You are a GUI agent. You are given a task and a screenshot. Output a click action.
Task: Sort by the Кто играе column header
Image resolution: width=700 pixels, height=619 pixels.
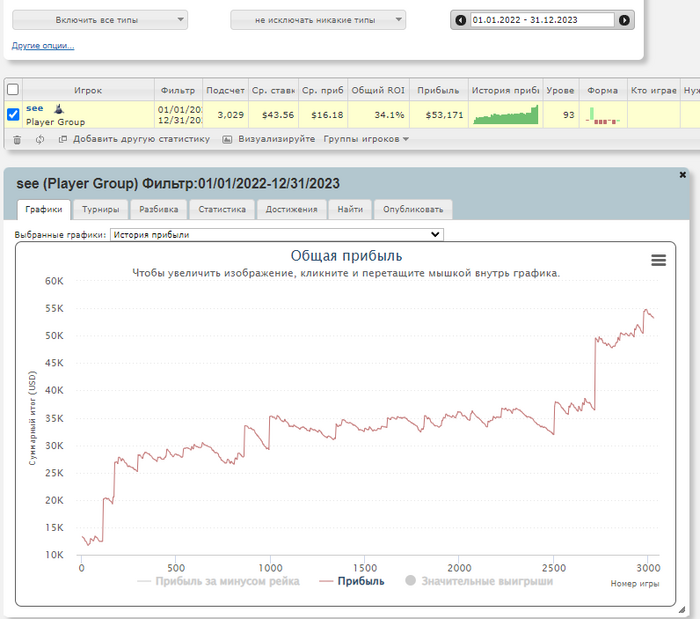tap(654, 90)
